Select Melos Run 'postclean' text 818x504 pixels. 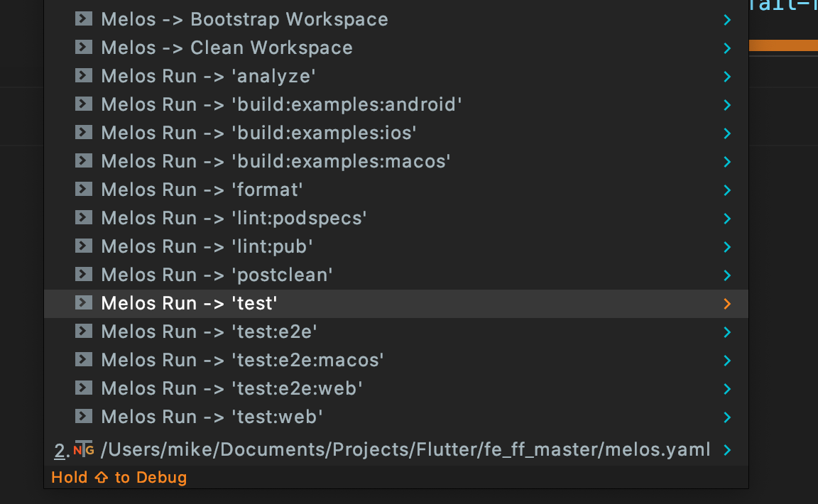(217, 275)
